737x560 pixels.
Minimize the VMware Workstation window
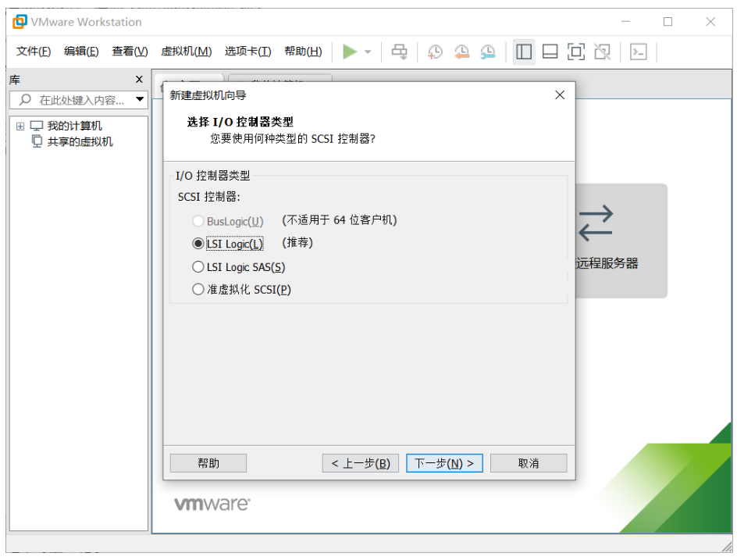[625, 22]
